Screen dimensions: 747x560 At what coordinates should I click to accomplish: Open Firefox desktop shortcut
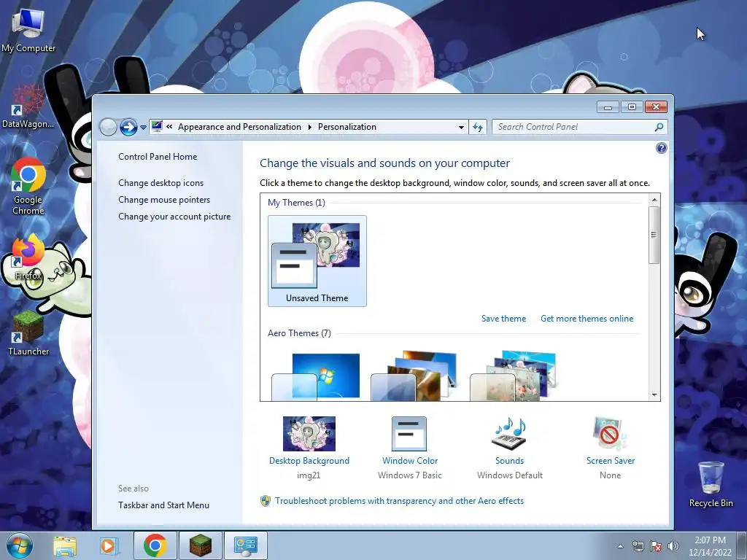[x=28, y=257]
